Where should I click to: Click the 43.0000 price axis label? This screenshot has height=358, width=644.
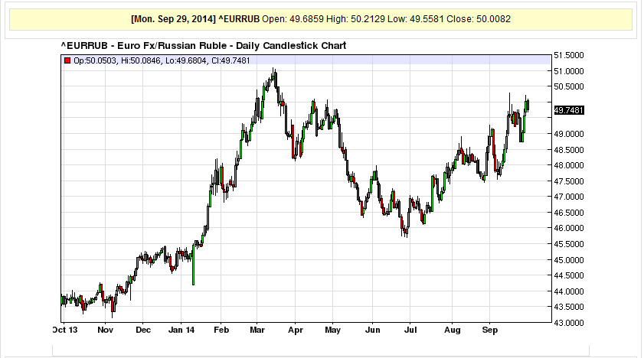(569, 323)
